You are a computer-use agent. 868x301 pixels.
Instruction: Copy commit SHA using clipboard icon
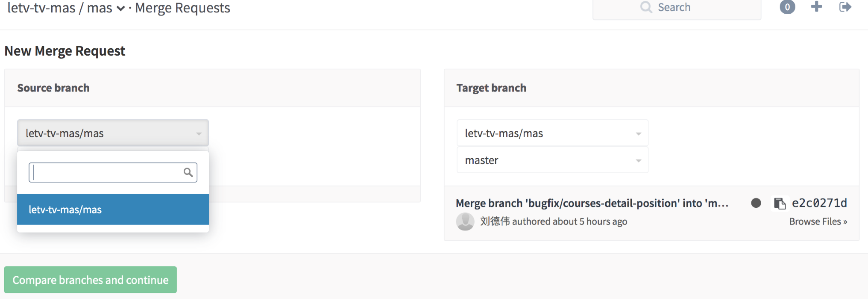click(x=780, y=204)
